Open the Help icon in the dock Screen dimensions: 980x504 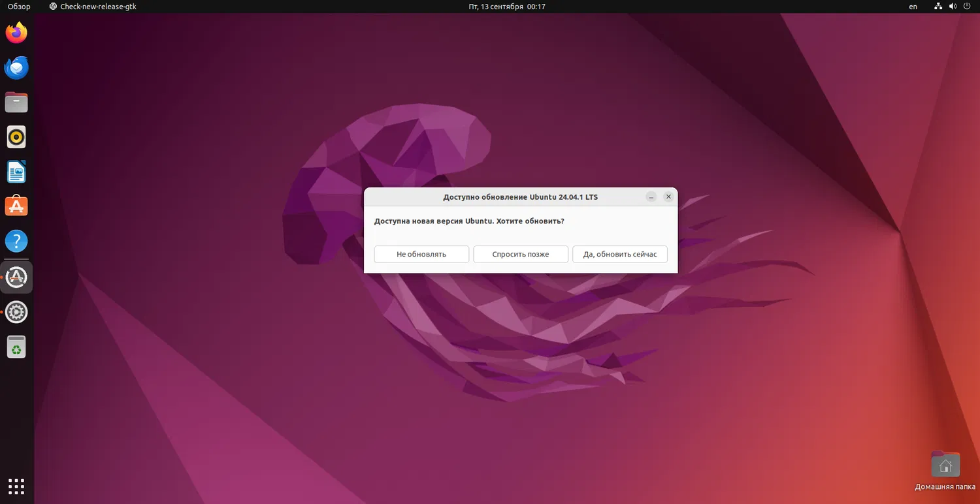click(x=16, y=242)
